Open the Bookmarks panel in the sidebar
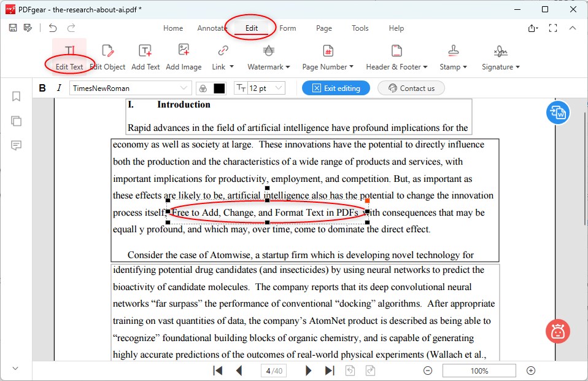The height and width of the screenshot is (381, 588). [x=16, y=96]
